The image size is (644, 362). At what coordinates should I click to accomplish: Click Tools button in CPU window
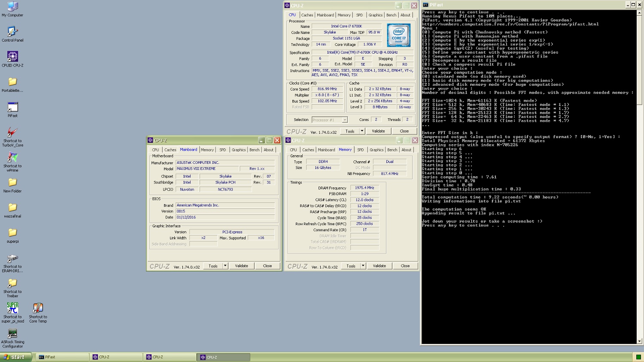350,131
